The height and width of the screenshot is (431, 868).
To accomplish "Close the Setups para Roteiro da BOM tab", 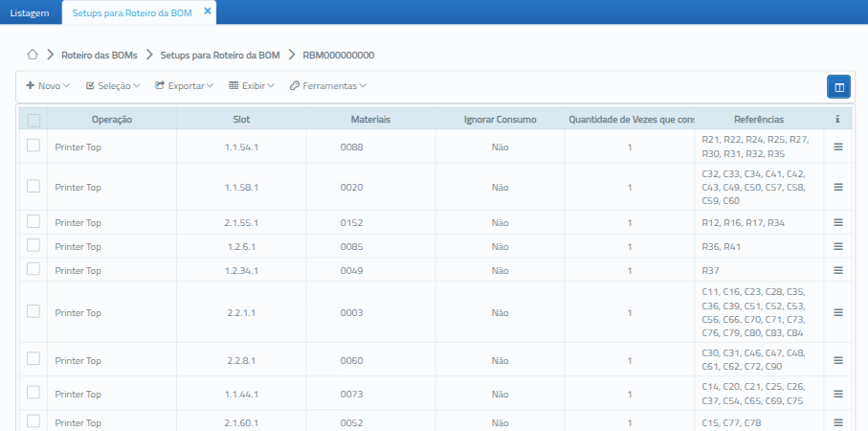I will (x=208, y=11).
